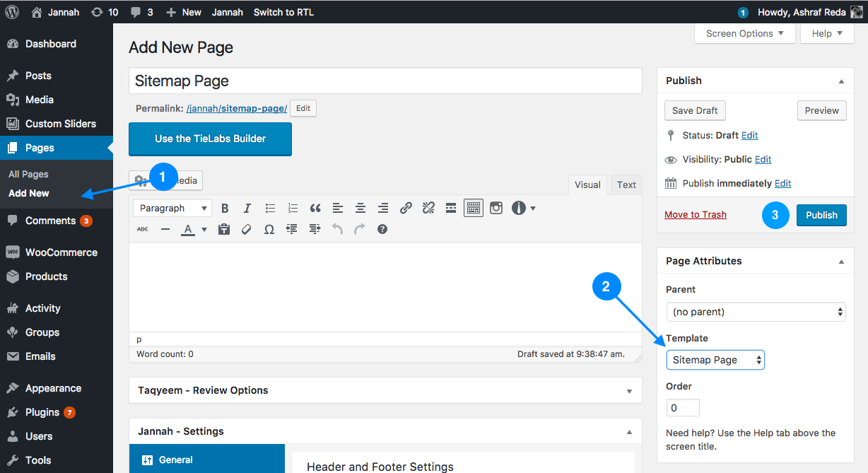
Task: Align text left
Action: 338,208
